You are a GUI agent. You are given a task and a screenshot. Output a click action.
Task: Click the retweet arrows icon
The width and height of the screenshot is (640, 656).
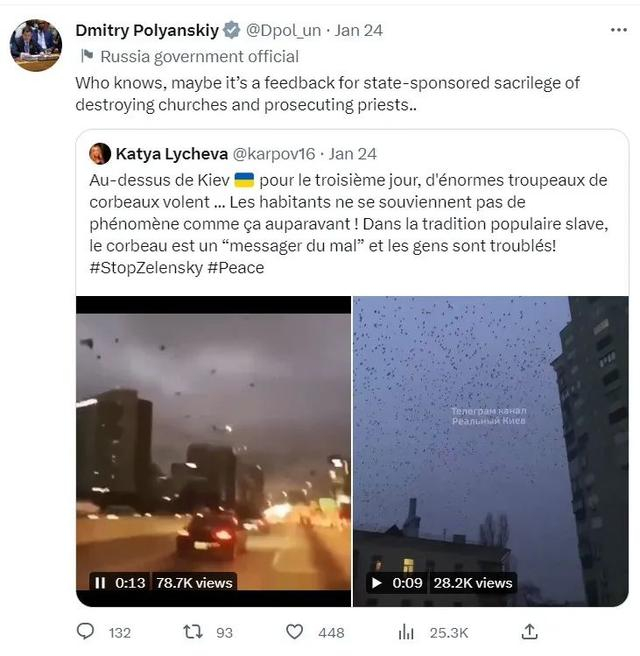193,631
